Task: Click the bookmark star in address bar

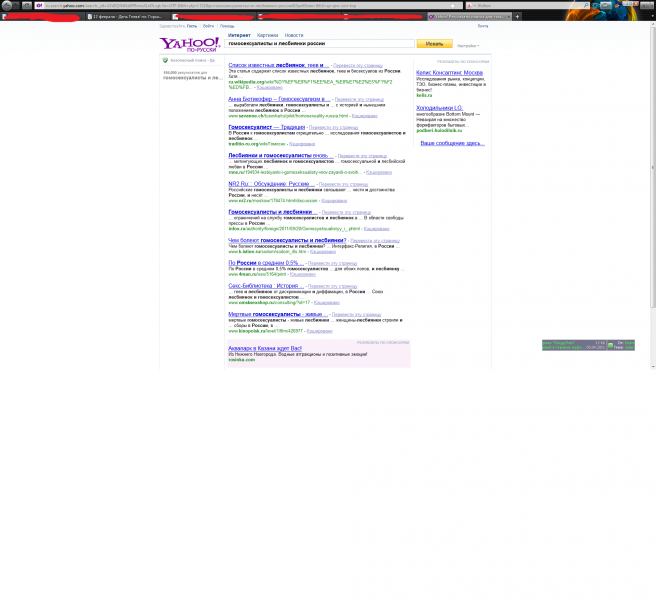Action: pyautogui.click(x=452, y=5)
